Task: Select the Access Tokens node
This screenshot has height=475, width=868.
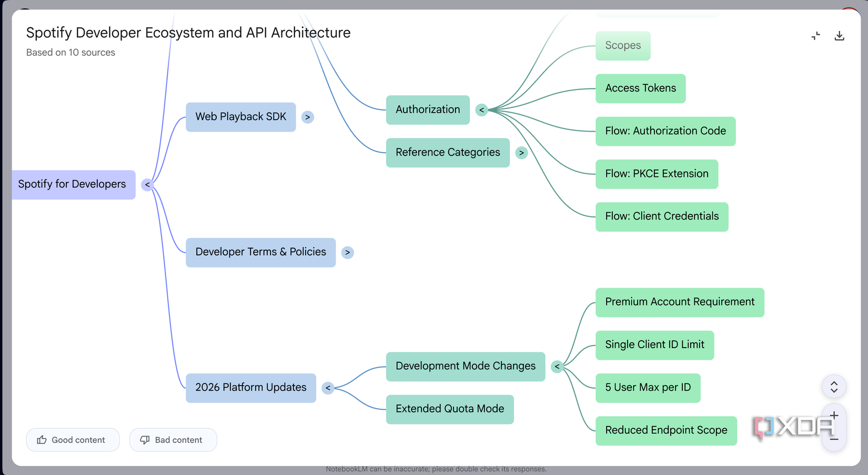Action: [x=640, y=88]
